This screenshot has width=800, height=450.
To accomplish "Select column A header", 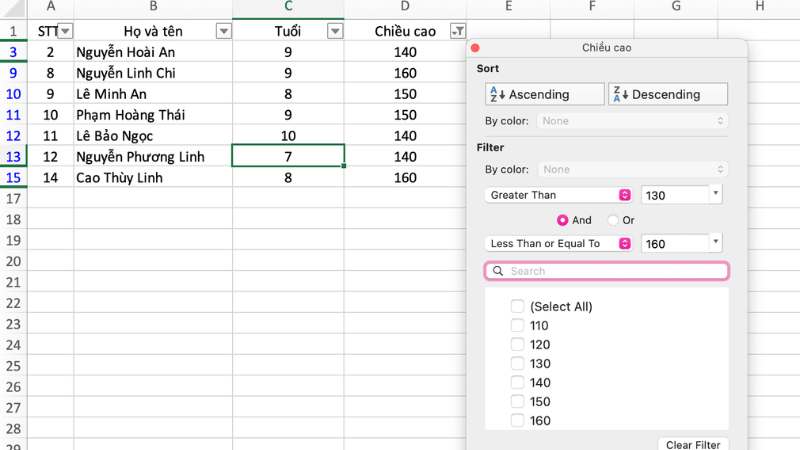I will pyautogui.click(x=51, y=7).
